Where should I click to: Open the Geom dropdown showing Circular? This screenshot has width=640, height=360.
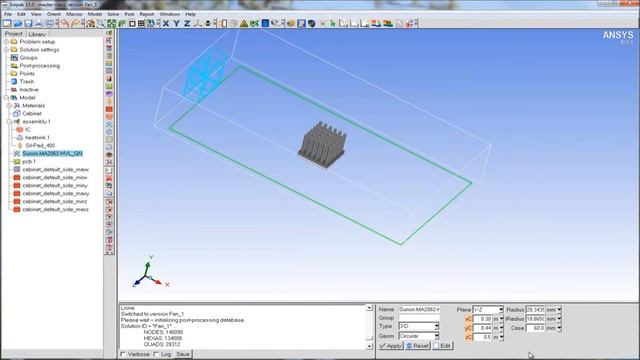[436, 336]
